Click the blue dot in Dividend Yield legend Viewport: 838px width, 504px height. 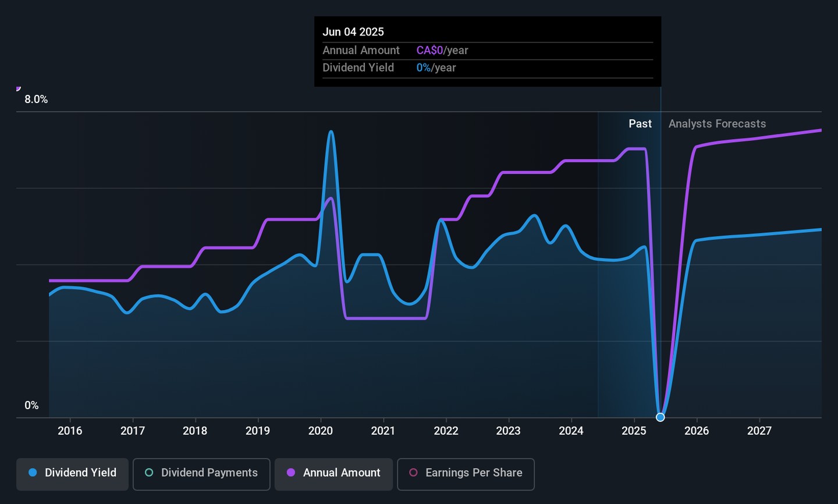coord(33,473)
